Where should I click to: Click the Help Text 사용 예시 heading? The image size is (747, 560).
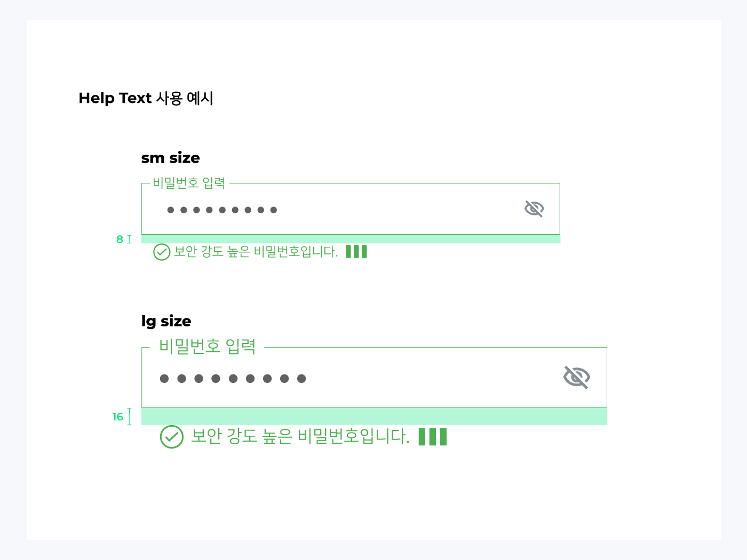(x=146, y=98)
